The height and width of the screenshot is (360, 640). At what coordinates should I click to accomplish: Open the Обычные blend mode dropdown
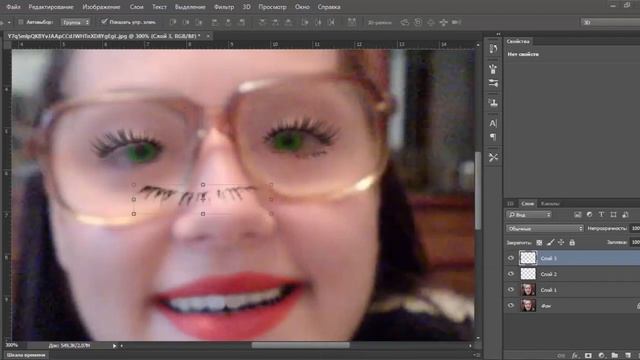click(545, 229)
